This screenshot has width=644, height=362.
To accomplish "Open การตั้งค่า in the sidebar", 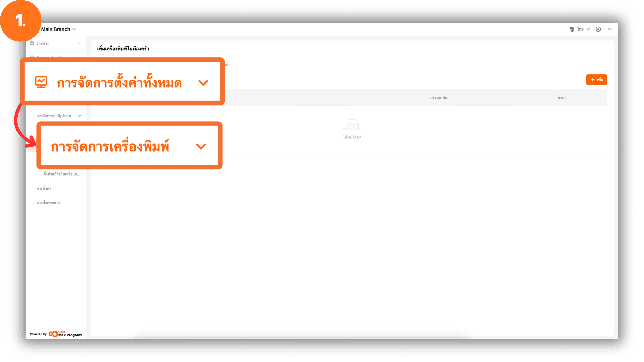I will [44, 188].
